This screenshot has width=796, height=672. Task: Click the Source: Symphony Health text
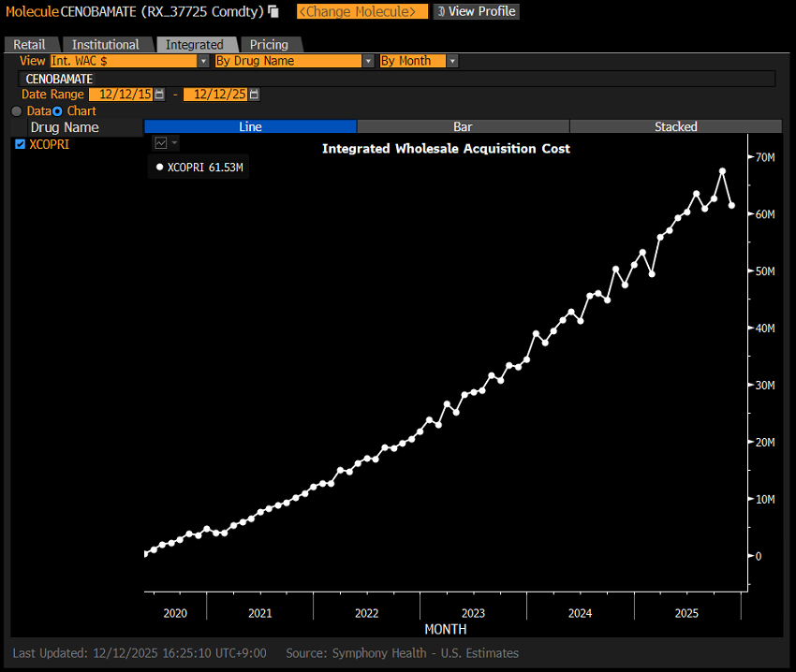point(402,653)
